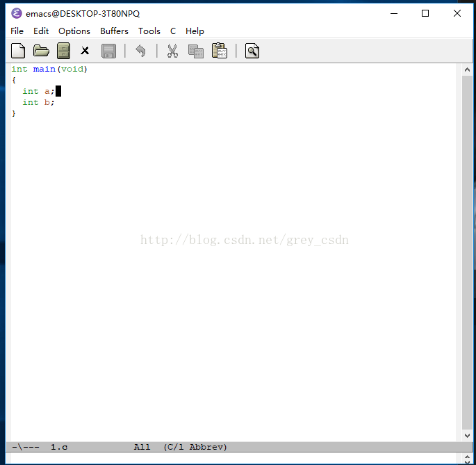Open the Tools menu
The height and width of the screenshot is (465, 476).
pos(149,31)
